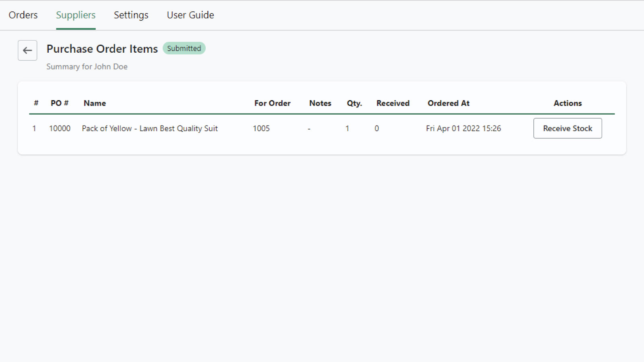Screen dimensions: 644x362
Task: Click the item name Pack of Yellow suit
Action: tap(150, 128)
